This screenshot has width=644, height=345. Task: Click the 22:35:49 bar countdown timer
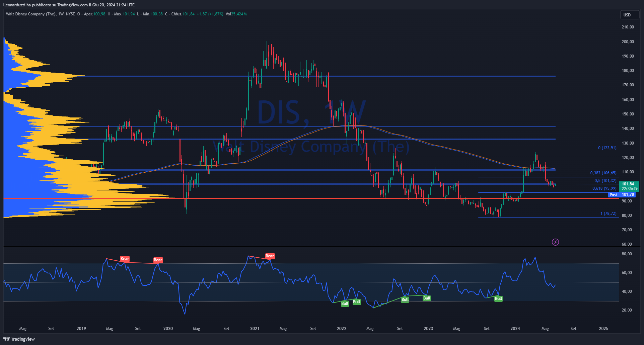[x=629, y=189]
